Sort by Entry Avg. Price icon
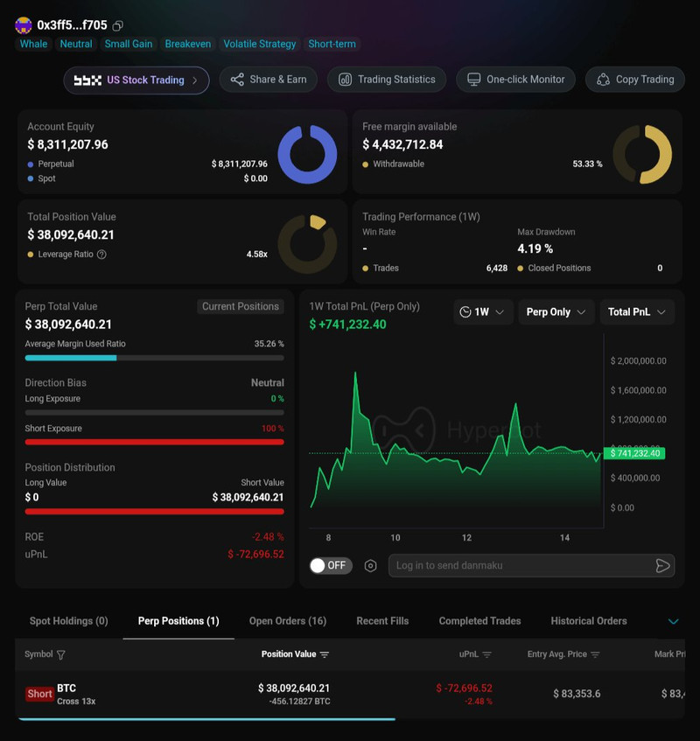Image resolution: width=700 pixels, height=741 pixels. tap(595, 654)
